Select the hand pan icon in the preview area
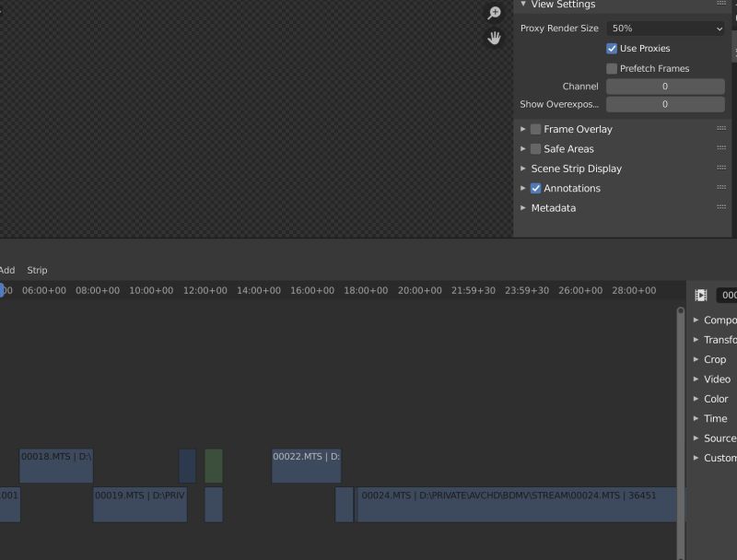 [494, 39]
